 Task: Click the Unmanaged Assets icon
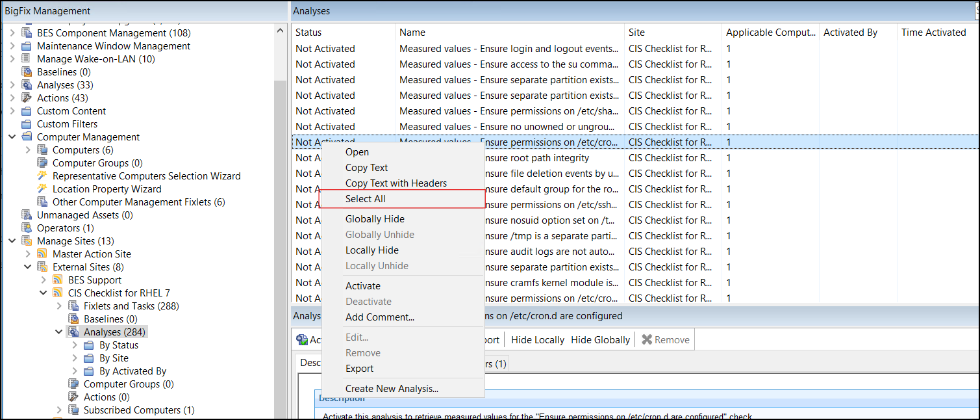(27, 215)
